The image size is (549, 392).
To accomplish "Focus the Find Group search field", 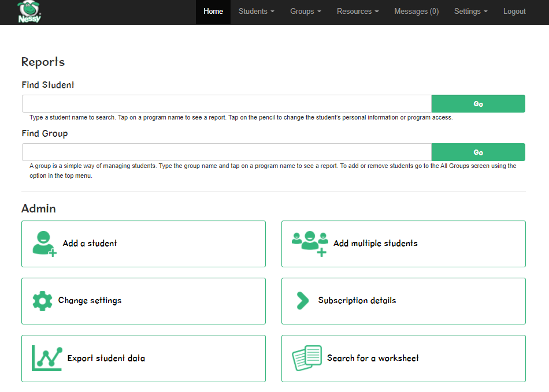I will pos(227,152).
